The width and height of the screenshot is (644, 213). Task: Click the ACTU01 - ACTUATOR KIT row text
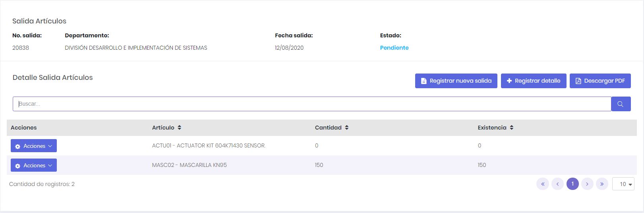[209, 145]
